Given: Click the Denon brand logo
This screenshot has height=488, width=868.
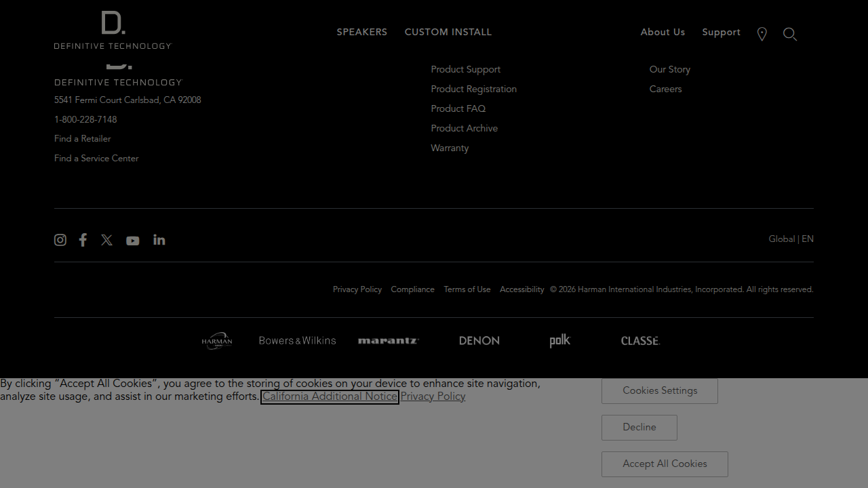Looking at the screenshot, I should click(x=479, y=340).
